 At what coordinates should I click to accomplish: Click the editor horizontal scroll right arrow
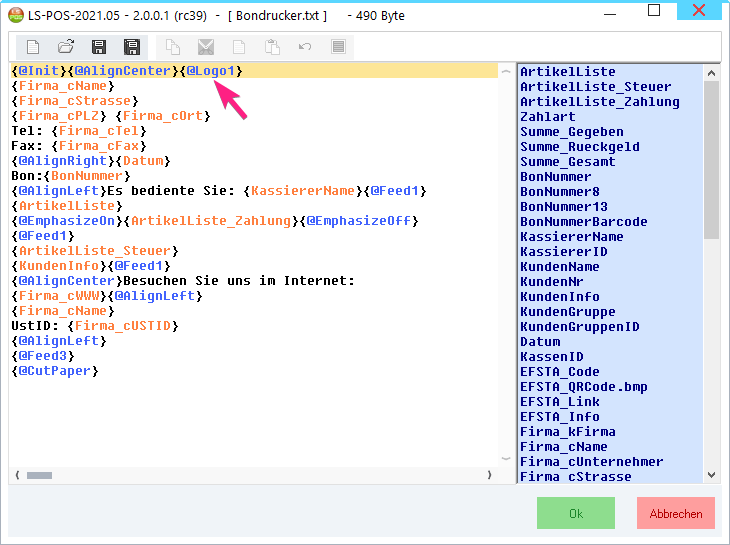(x=489, y=475)
